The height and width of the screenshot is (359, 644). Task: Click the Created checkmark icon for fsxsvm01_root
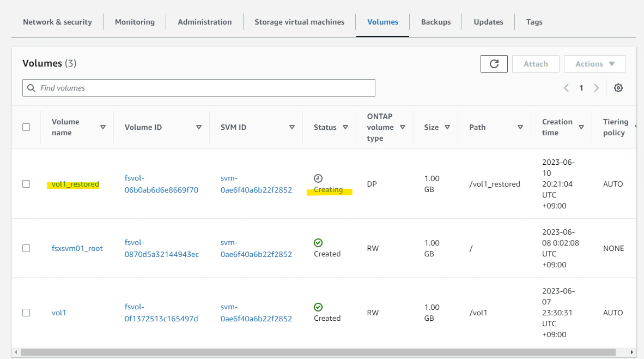tap(318, 243)
